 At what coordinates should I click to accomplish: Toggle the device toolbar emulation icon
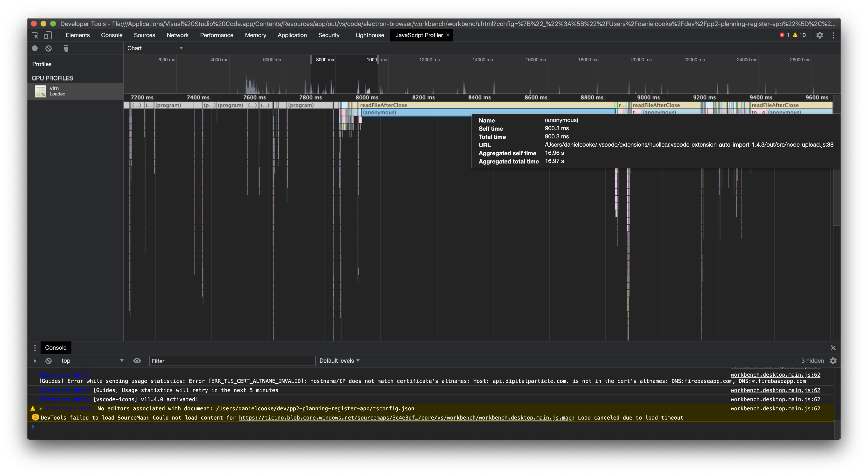coord(48,35)
